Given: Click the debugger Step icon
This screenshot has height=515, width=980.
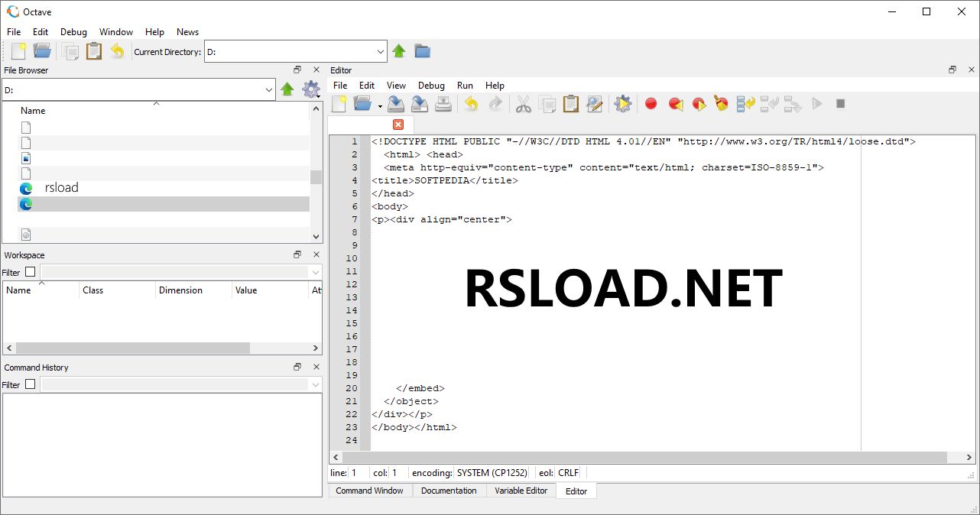Looking at the screenshot, I should (746, 104).
